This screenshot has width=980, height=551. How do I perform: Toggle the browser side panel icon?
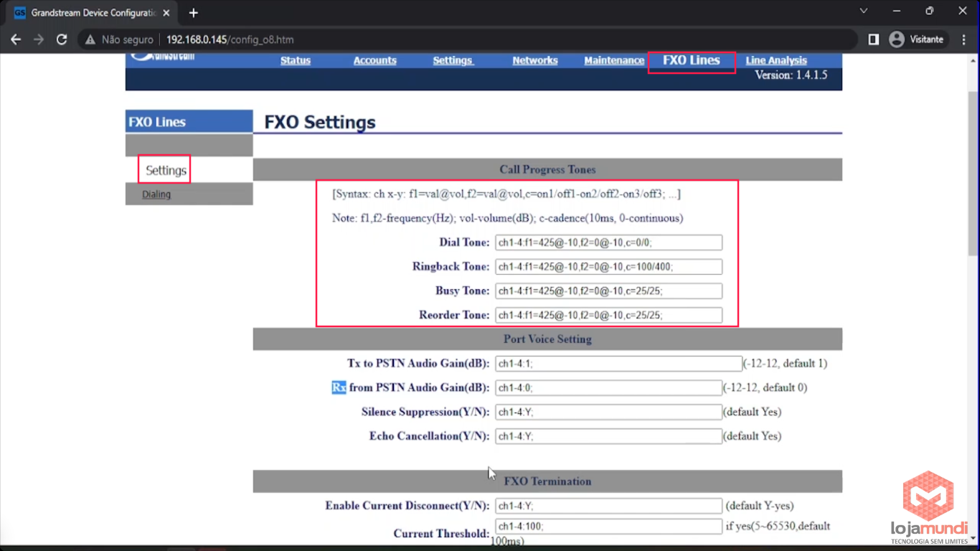873,39
